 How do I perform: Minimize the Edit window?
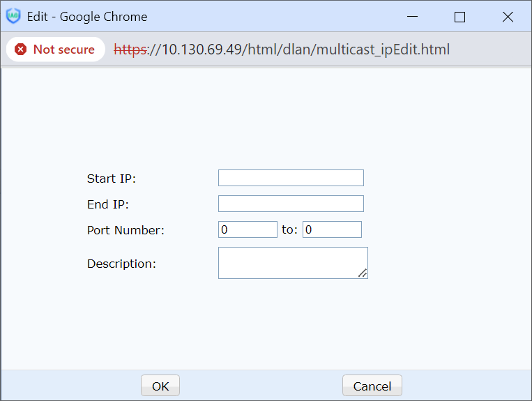(x=411, y=17)
